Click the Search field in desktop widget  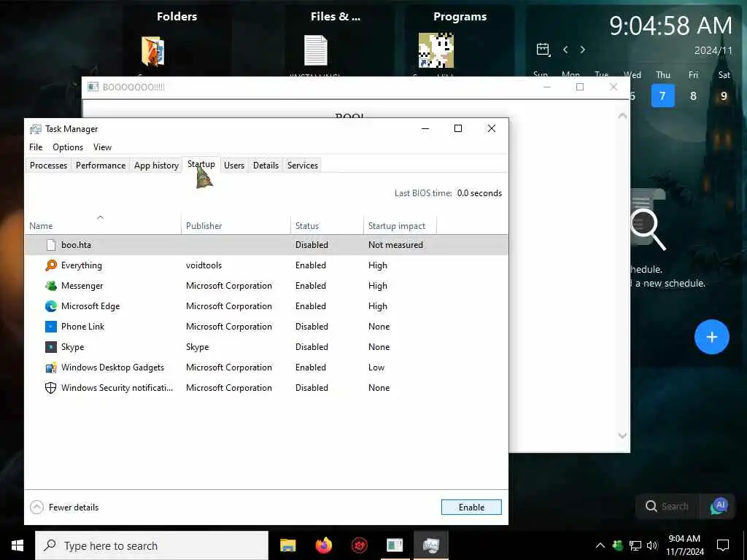pos(667,506)
